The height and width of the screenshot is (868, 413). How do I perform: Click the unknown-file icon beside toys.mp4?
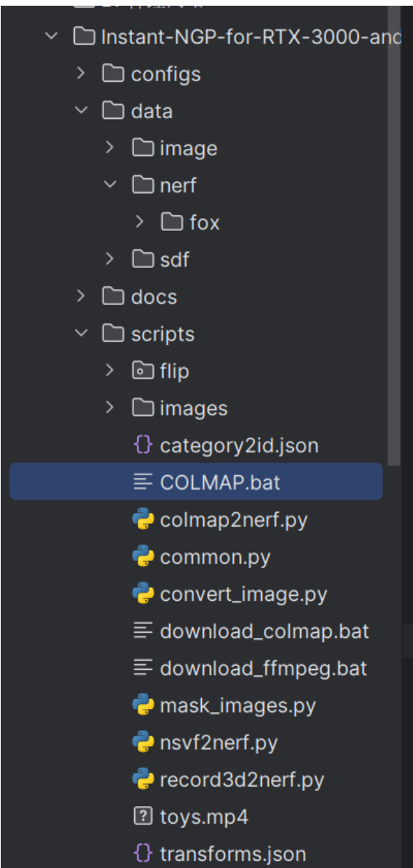coord(143,817)
